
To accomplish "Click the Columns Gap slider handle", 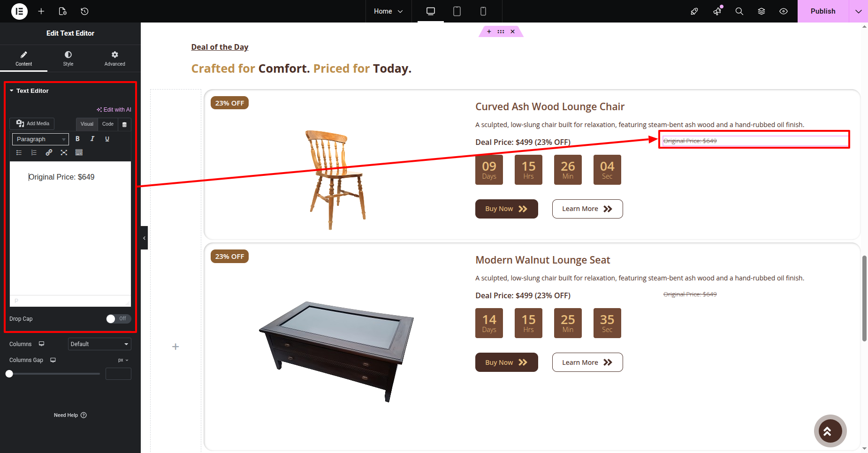I will 9,374.
